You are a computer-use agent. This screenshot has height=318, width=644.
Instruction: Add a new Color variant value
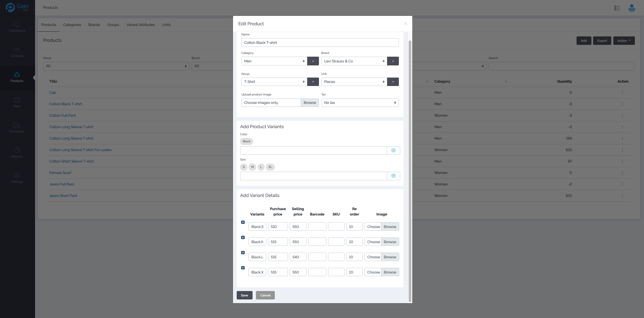(393, 150)
